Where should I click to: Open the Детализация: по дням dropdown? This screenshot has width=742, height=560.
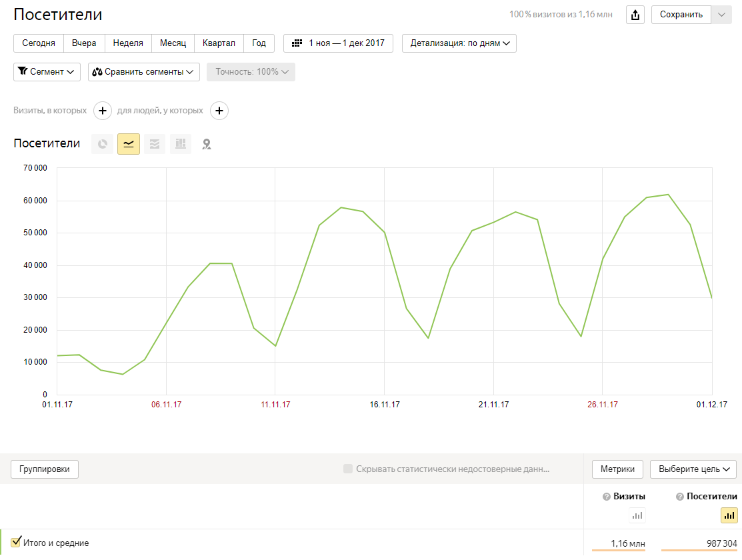459,43
